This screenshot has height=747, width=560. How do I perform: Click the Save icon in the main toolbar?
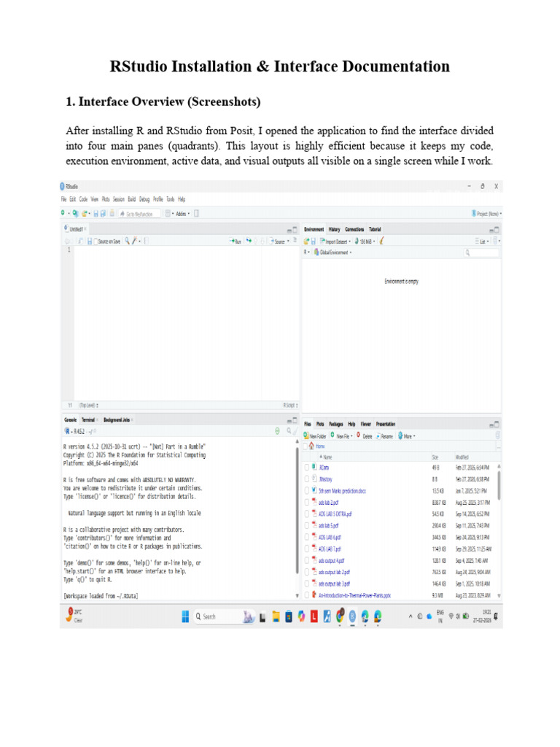(x=96, y=214)
